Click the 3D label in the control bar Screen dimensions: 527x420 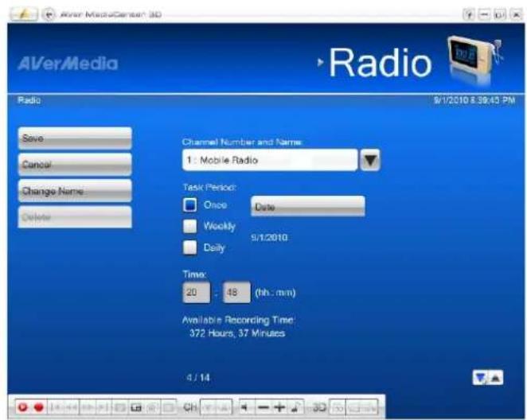point(320,407)
